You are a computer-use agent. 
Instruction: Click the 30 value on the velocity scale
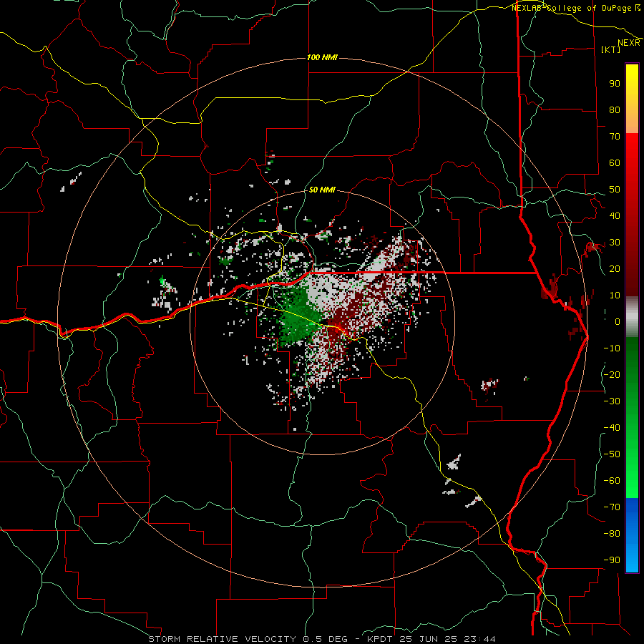[615, 243]
